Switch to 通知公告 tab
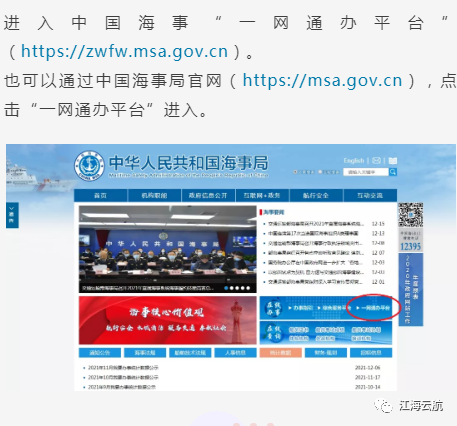The width and height of the screenshot is (457, 426). [100, 353]
